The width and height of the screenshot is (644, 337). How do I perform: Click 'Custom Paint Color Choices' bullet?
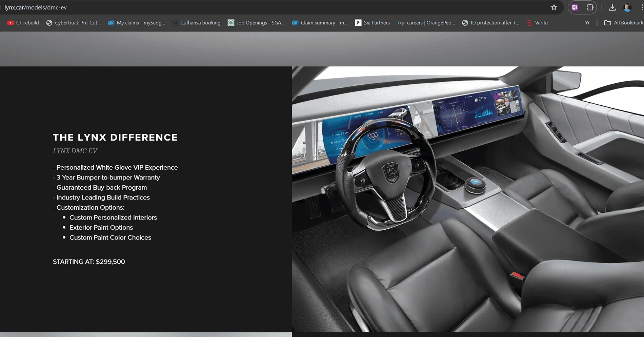(x=110, y=237)
